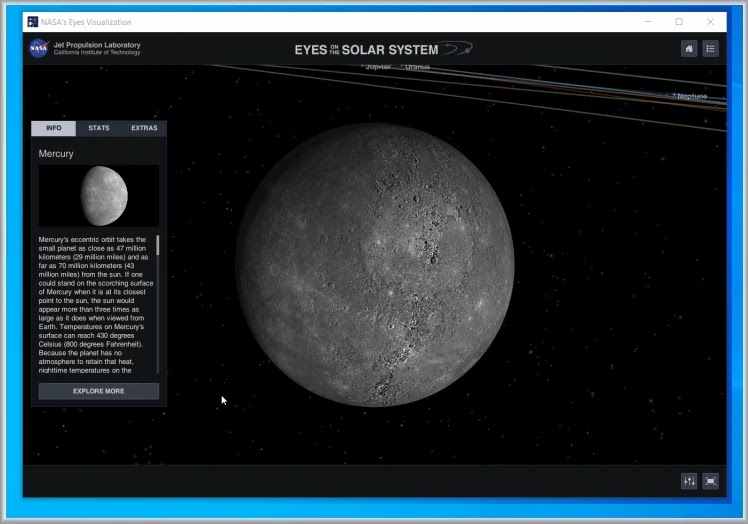Select the Uranus label
Screen dimensions: 748x524
[417, 67]
